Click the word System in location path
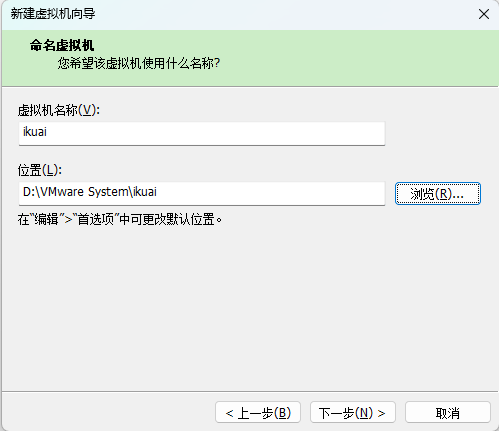The image size is (499, 431). pyautogui.click(x=108, y=192)
